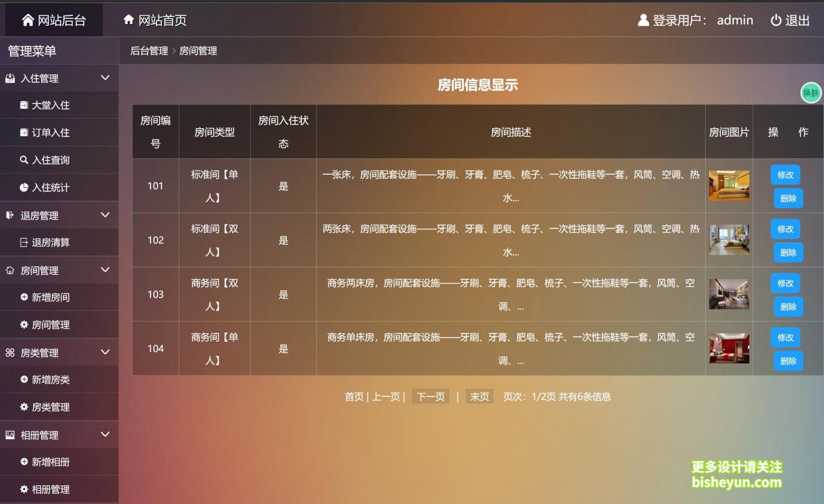This screenshot has height=504, width=824.
Task: Click 修改 for room 102
Action: [x=785, y=229]
